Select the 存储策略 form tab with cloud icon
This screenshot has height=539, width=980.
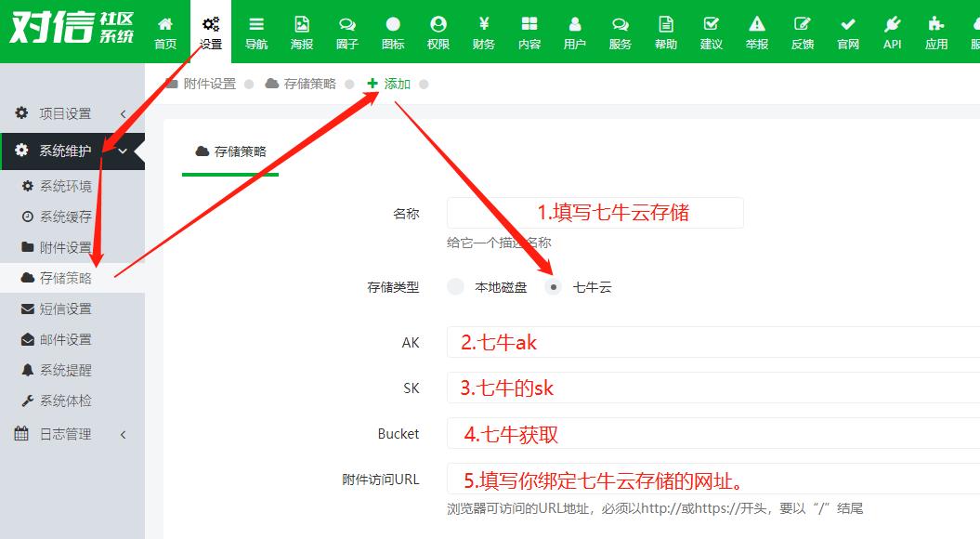(x=230, y=151)
